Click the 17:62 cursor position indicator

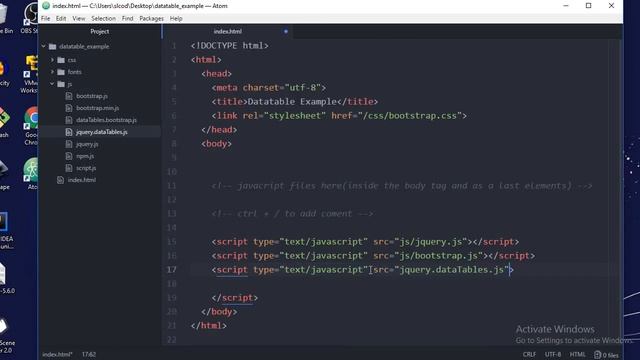point(89,354)
